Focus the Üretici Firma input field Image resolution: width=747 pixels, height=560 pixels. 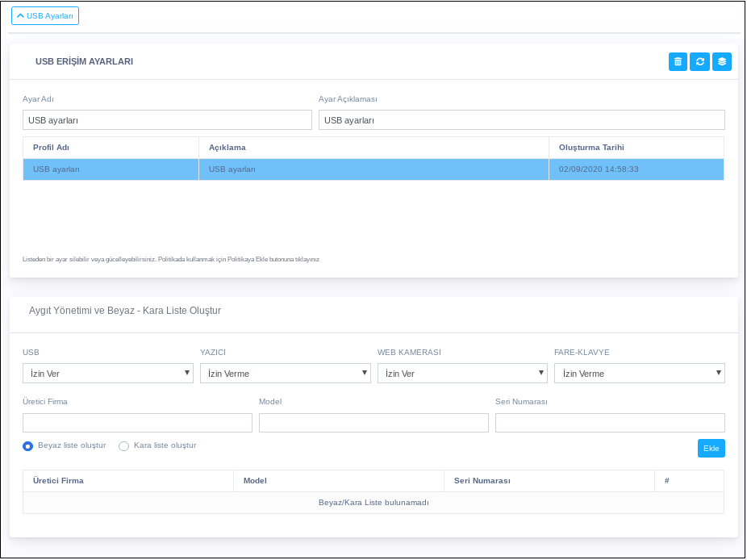click(137, 423)
